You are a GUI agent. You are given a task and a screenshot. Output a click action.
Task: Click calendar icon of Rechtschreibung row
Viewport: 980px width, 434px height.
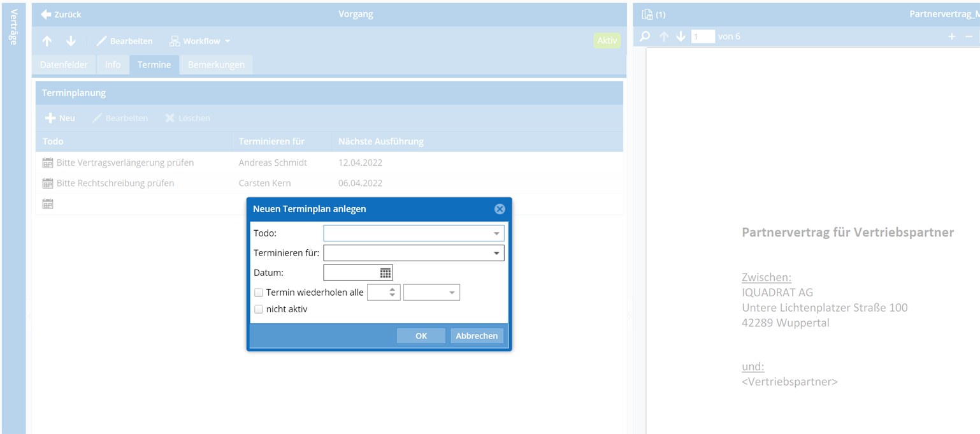(x=48, y=184)
